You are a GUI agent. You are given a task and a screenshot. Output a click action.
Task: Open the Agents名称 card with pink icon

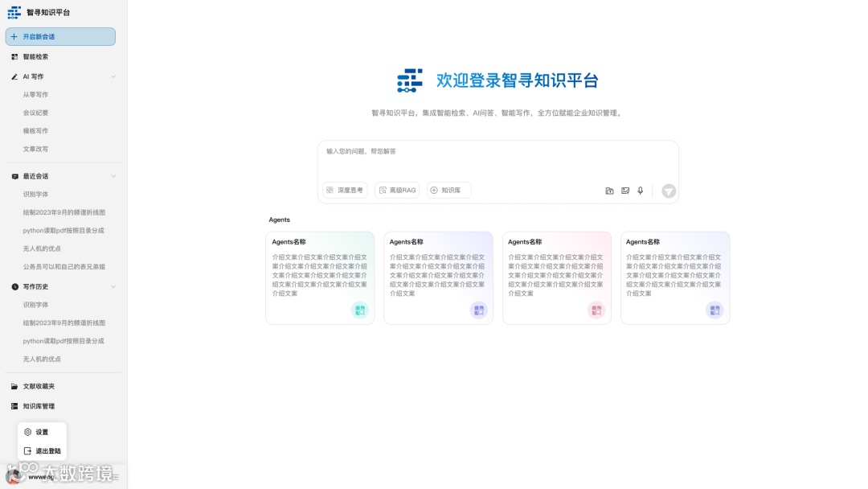coord(556,278)
